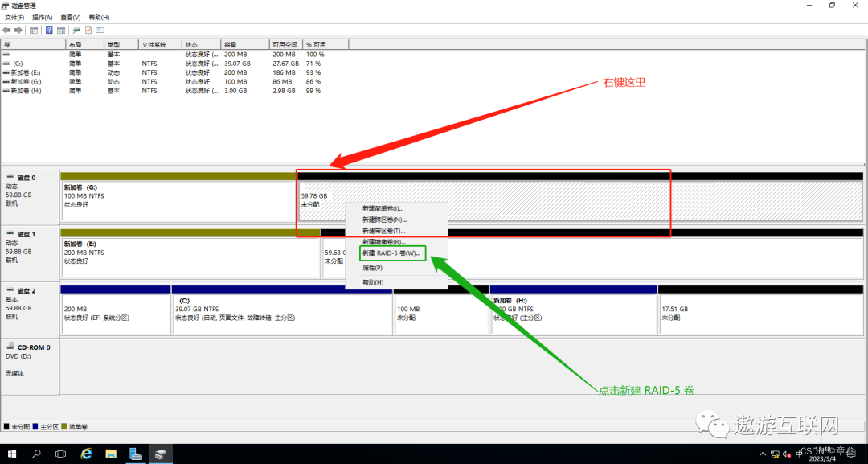Click the drive icon of 新加卷 (H:) row
This screenshot has height=464, width=868.
pyautogui.click(x=6, y=91)
